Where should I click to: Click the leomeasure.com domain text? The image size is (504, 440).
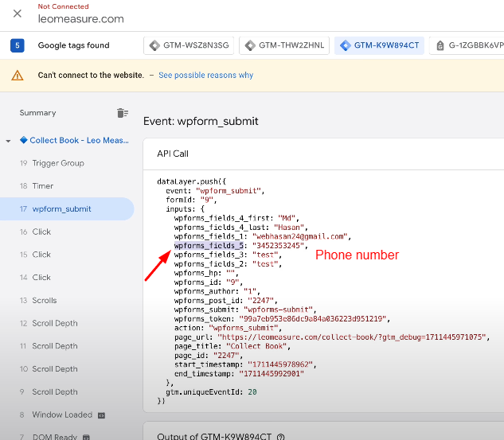point(80,19)
